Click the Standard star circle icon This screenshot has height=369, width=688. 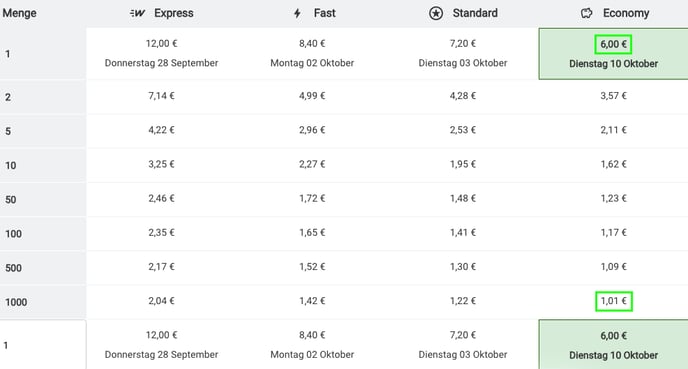click(436, 13)
